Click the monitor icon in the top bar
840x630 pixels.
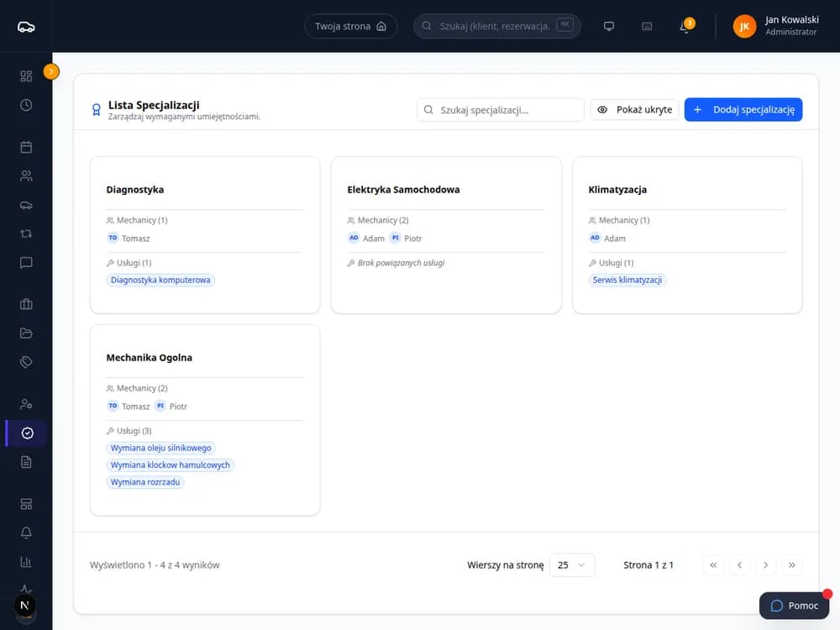pos(608,26)
